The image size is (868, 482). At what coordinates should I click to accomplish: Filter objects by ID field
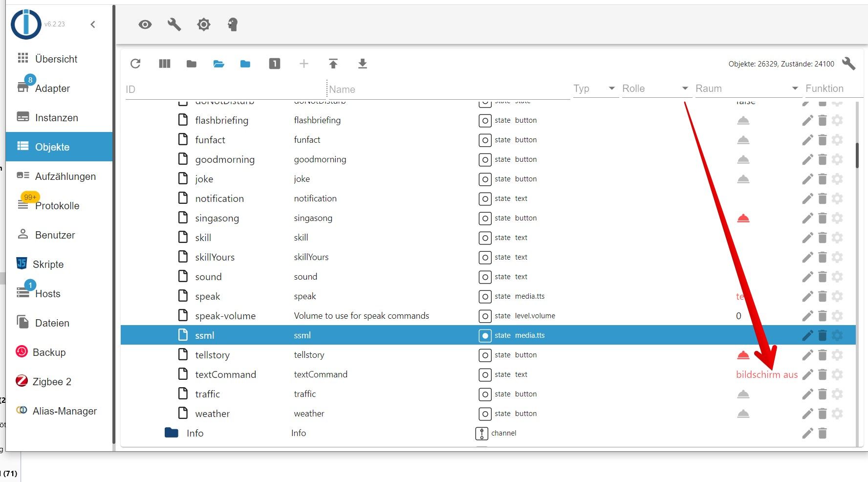225,89
